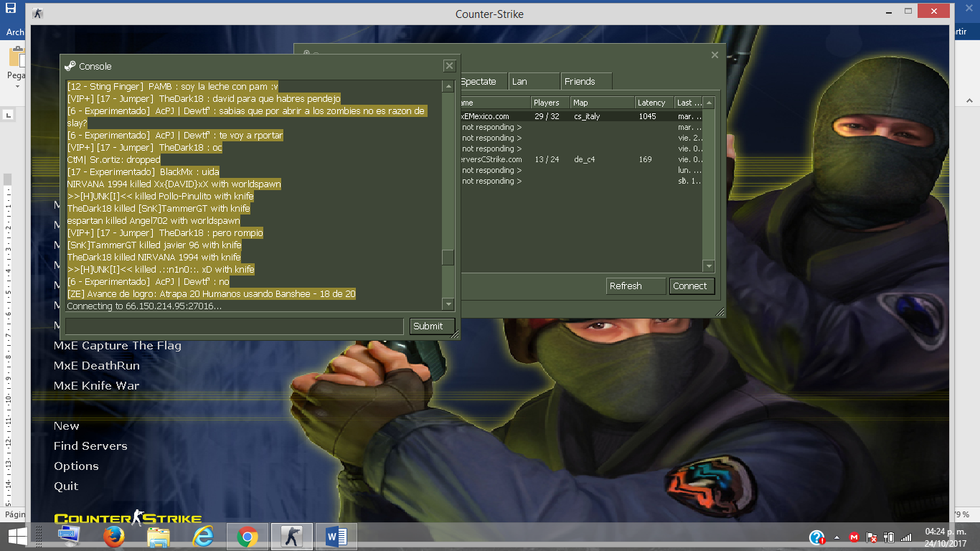Viewport: 980px width, 551px height.
Task: Click the Submit button in Console
Action: [432, 326]
